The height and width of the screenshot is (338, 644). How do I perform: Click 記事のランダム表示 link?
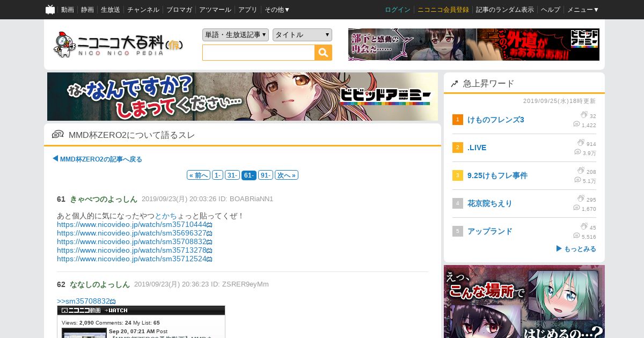pyautogui.click(x=505, y=10)
